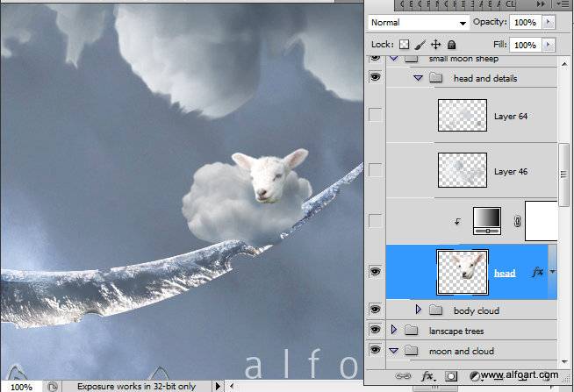This screenshot has height=392, width=574.
Task: Open the Normal blend mode dropdown
Action: (419, 23)
